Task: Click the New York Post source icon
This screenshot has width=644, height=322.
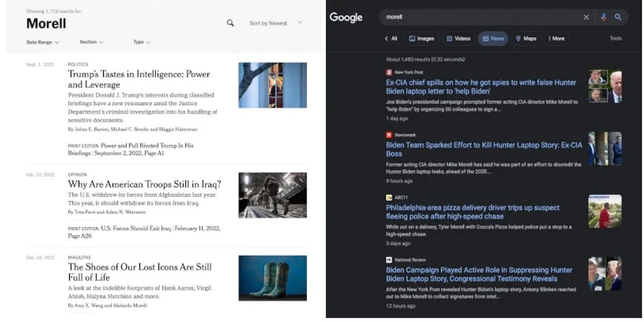Action: pyautogui.click(x=389, y=72)
